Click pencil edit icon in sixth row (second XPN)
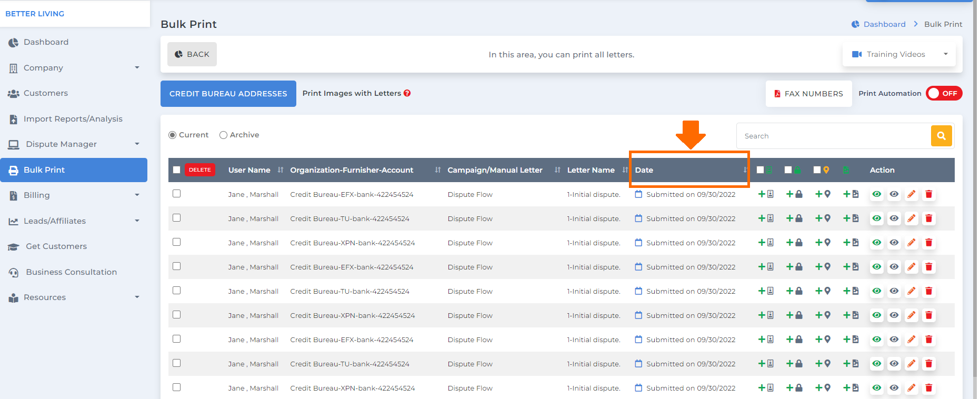Screen dimensions: 980x399 point(912,315)
